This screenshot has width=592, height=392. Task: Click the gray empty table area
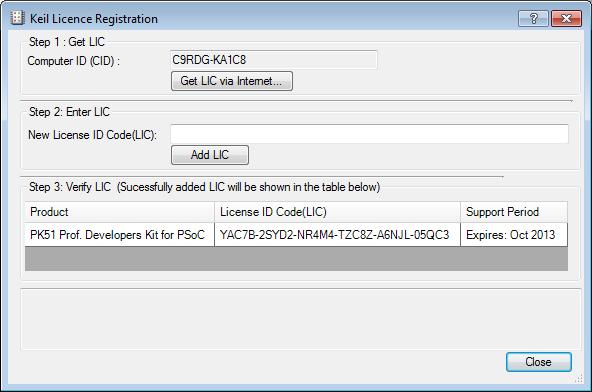tap(296, 259)
